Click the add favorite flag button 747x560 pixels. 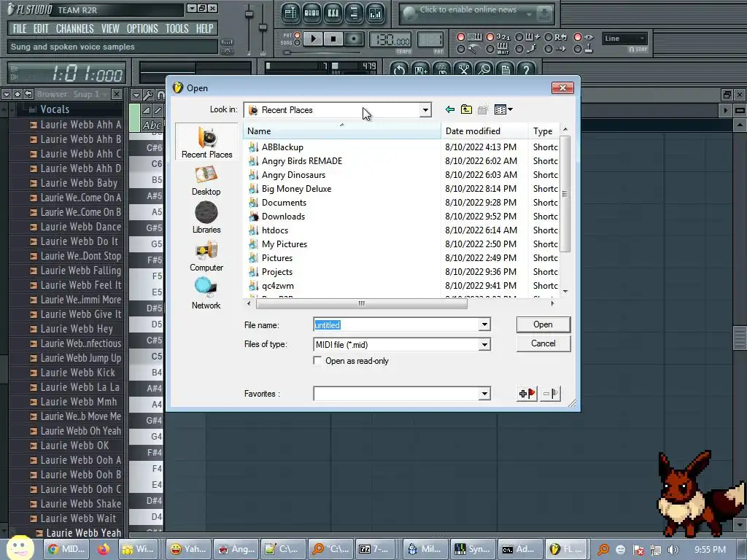pyautogui.click(x=527, y=394)
